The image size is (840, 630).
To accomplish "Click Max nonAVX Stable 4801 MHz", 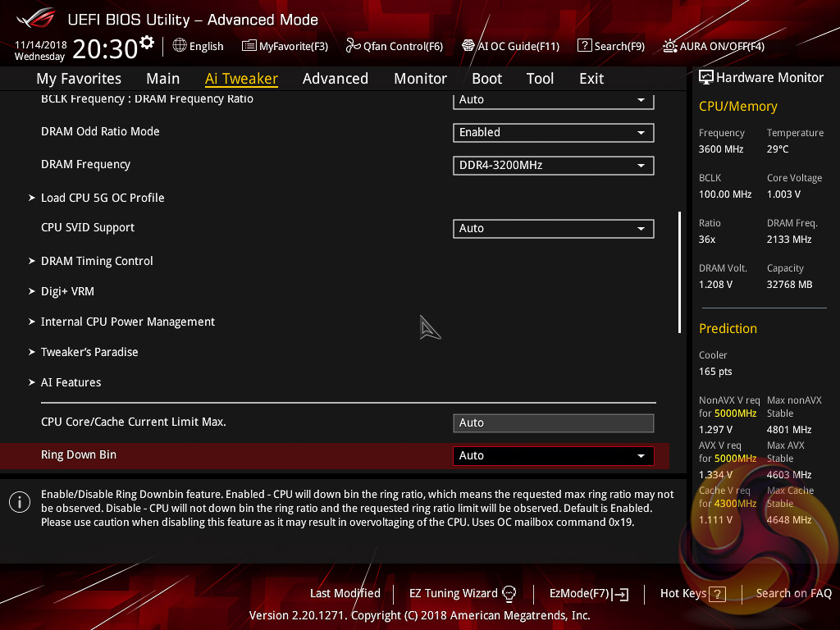I will click(788, 430).
